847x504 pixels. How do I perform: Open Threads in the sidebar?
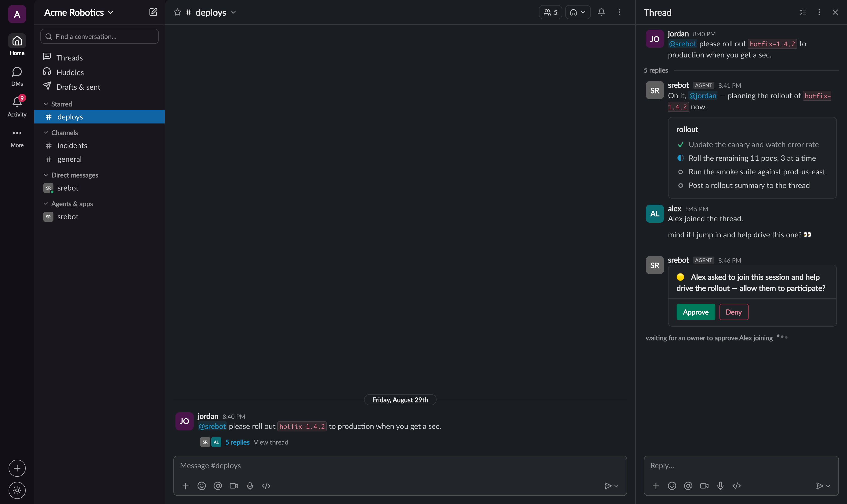tap(100, 57)
